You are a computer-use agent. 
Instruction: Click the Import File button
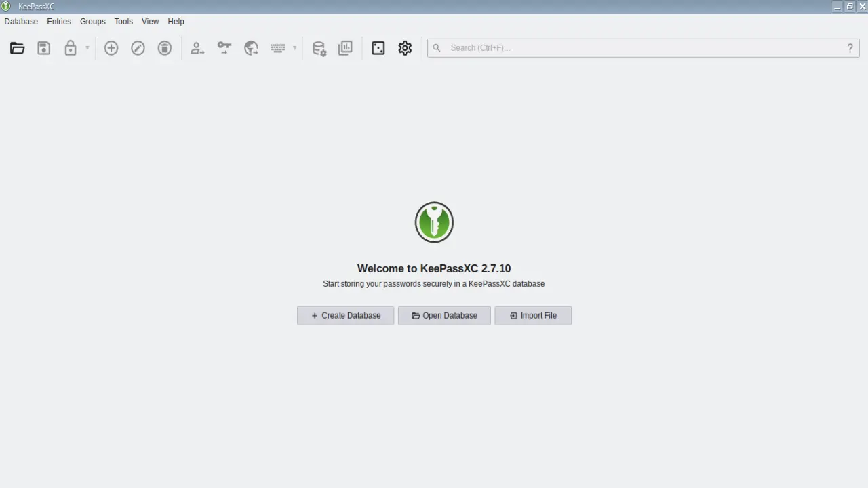(x=533, y=316)
